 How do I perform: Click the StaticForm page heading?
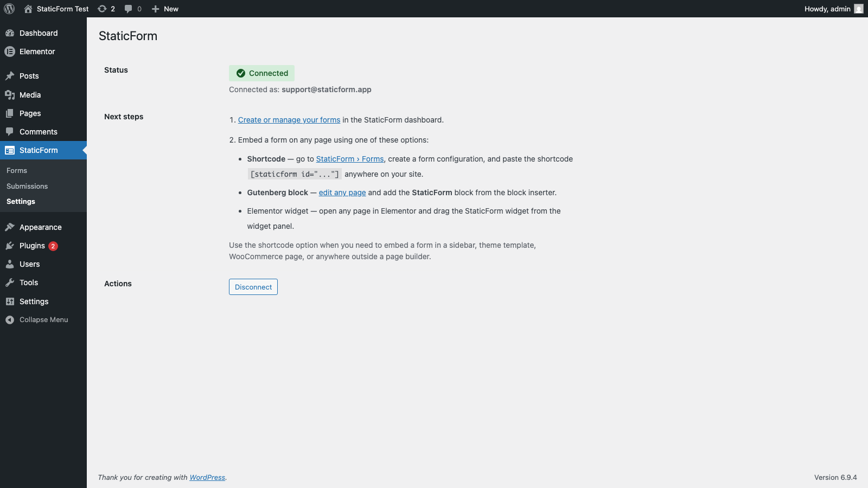[x=128, y=36]
